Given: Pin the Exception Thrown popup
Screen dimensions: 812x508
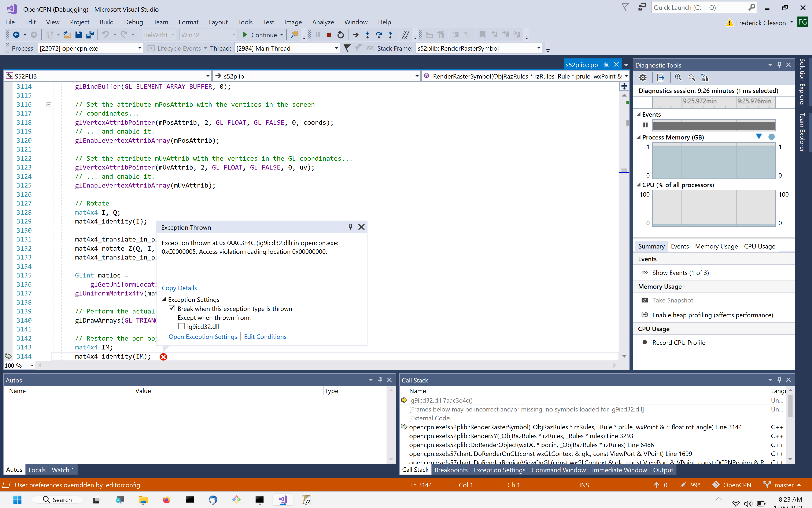Looking at the screenshot, I should click(350, 227).
